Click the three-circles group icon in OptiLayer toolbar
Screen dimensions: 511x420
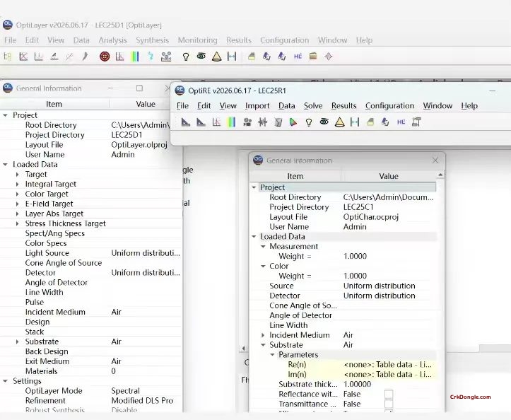pyautogui.click(x=166, y=57)
